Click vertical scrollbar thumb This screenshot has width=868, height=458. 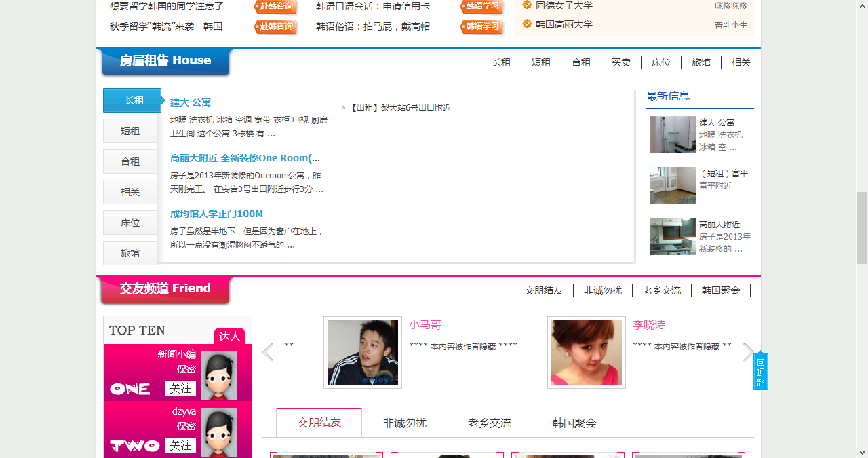(x=862, y=227)
